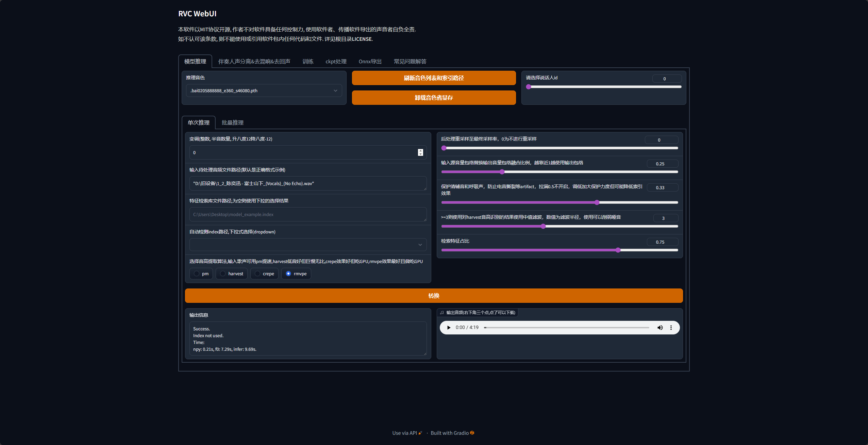Image resolution: width=868 pixels, height=445 pixels.
Task: Click 卸载音色省显存 button
Action: tap(434, 98)
